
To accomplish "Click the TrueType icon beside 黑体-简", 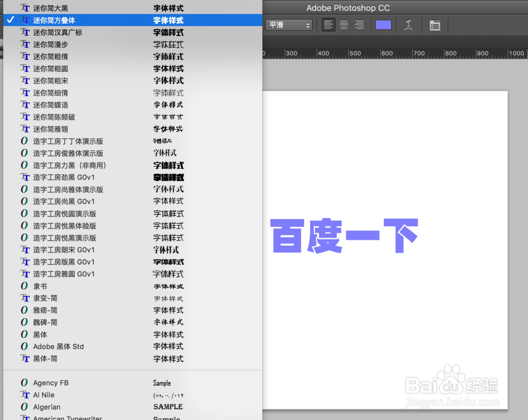I will pos(25,358).
